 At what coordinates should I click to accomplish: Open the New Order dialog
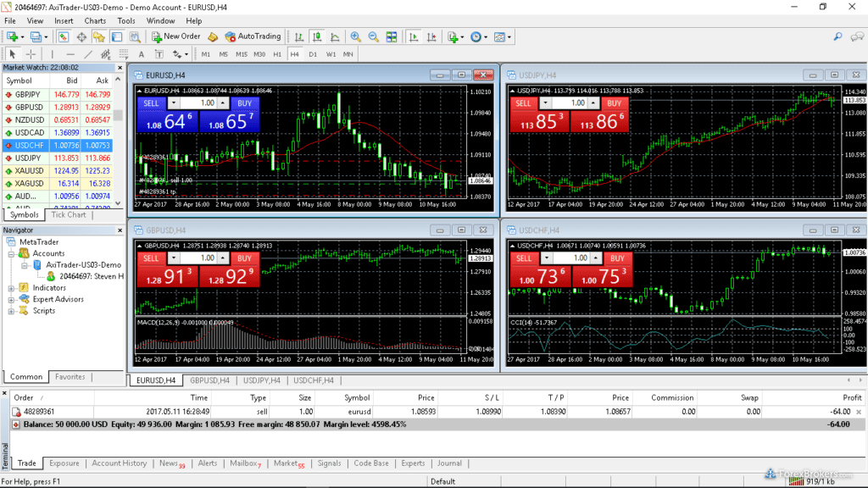pos(179,36)
